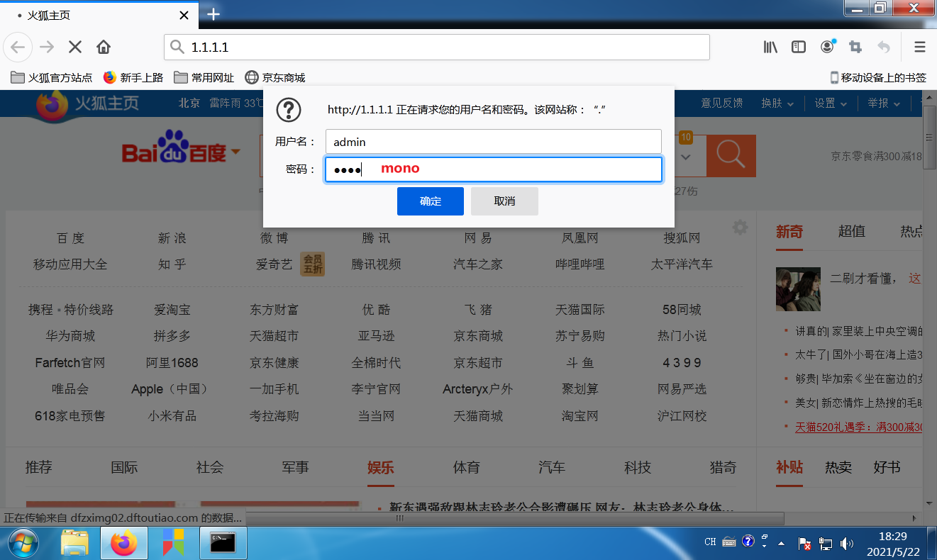Click the volume speaker tray icon
Image resolution: width=937 pixels, height=560 pixels.
[846, 544]
